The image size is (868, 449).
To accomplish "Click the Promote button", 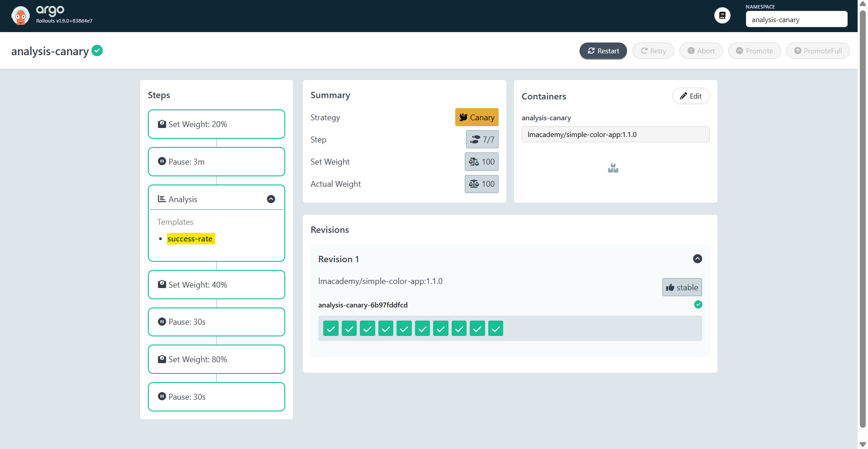I will pyautogui.click(x=754, y=51).
